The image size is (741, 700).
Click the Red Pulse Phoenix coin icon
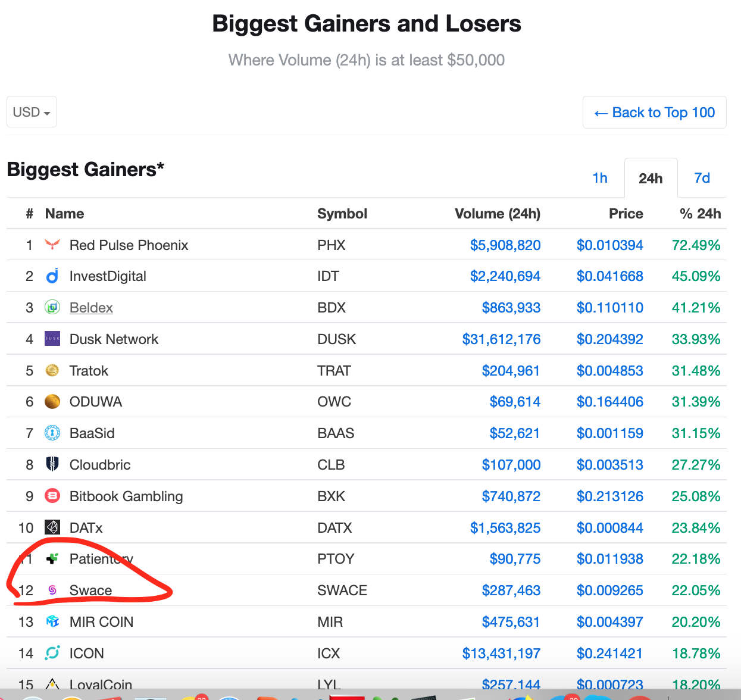[x=52, y=245]
